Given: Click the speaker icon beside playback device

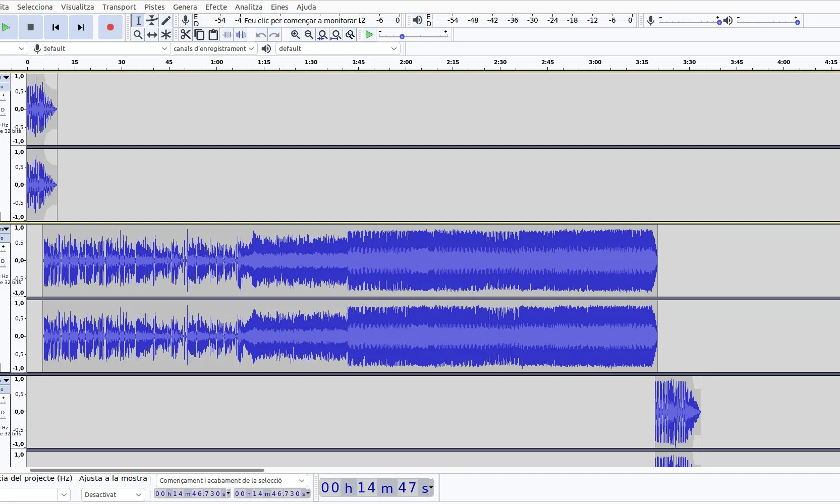Looking at the screenshot, I should 266,48.
